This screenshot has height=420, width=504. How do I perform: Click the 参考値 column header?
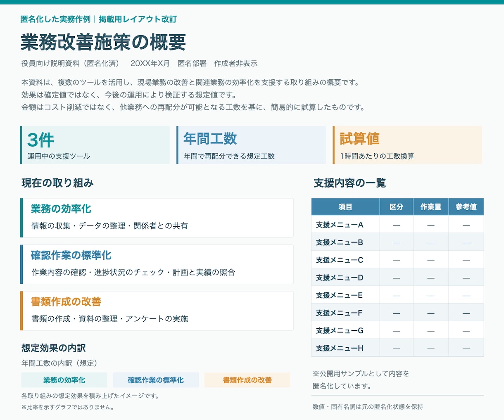(x=466, y=207)
